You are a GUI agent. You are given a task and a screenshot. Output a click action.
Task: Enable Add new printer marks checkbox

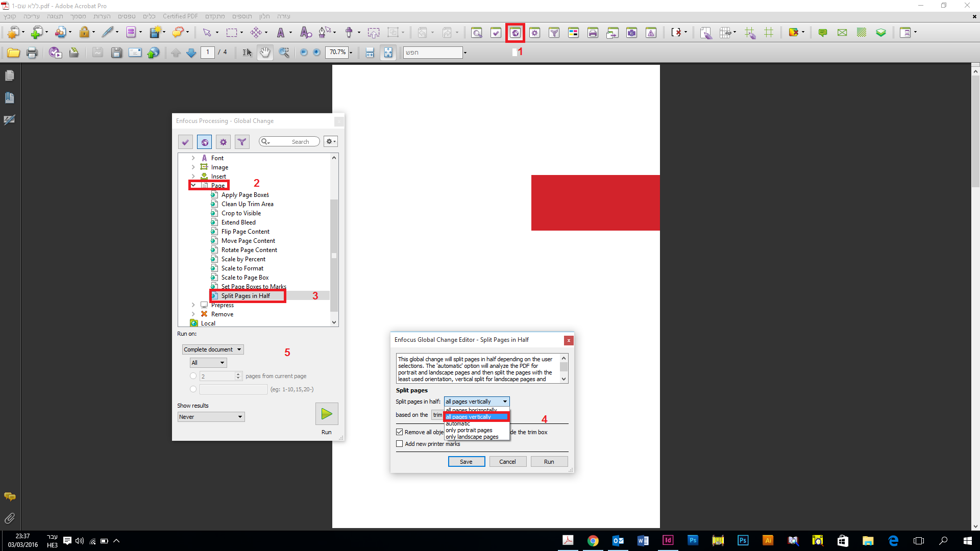point(400,444)
